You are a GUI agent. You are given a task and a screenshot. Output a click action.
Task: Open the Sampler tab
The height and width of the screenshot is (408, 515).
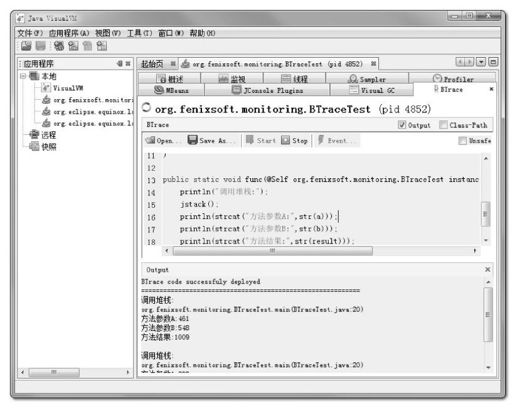367,79
